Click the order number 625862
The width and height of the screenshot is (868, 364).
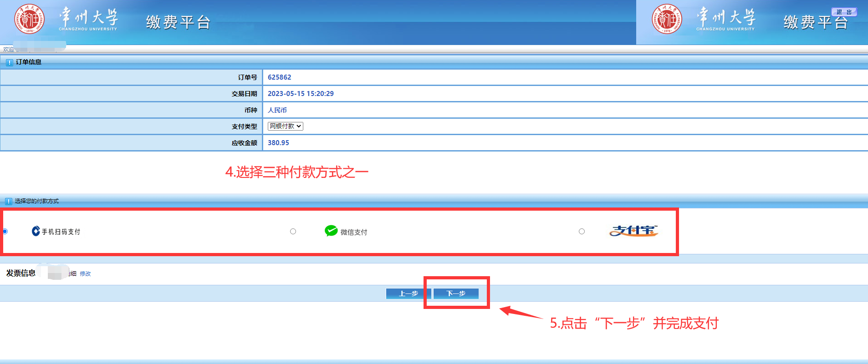[279, 77]
